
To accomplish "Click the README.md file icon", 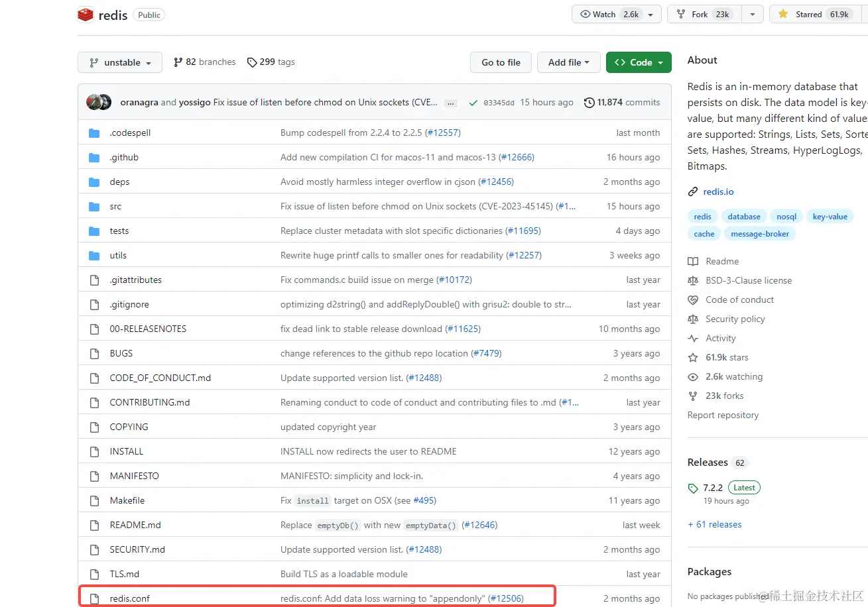I will 94,525.
